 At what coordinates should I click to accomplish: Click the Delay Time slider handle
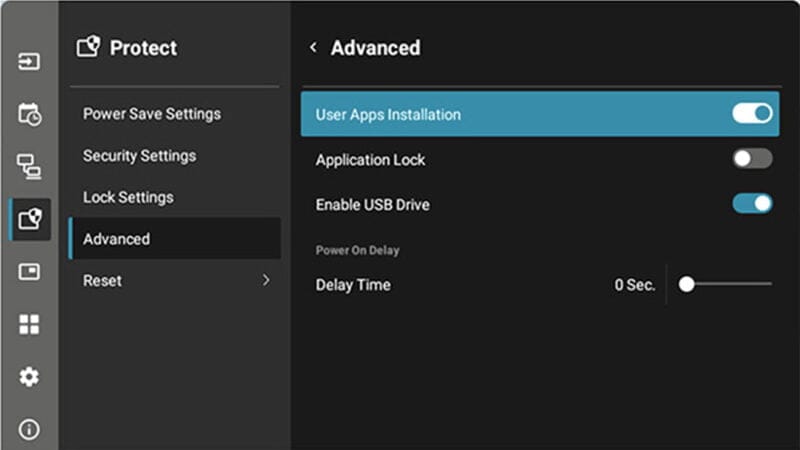pyautogui.click(x=686, y=285)
